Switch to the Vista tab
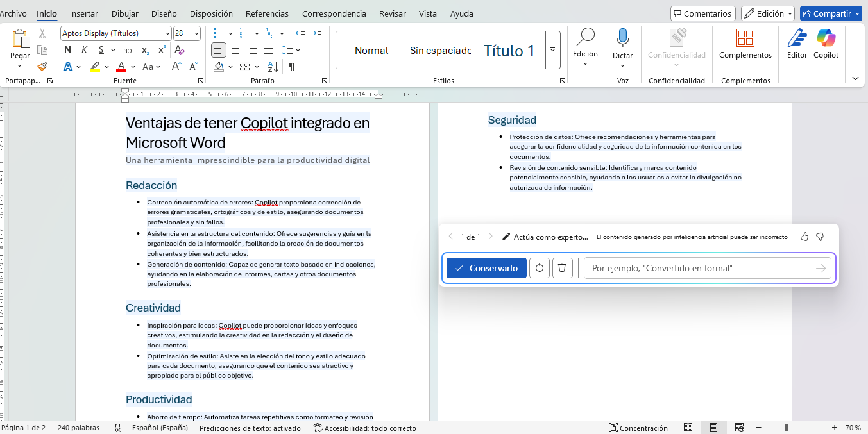This screenshot has height=434, width=868. [428, 13]
